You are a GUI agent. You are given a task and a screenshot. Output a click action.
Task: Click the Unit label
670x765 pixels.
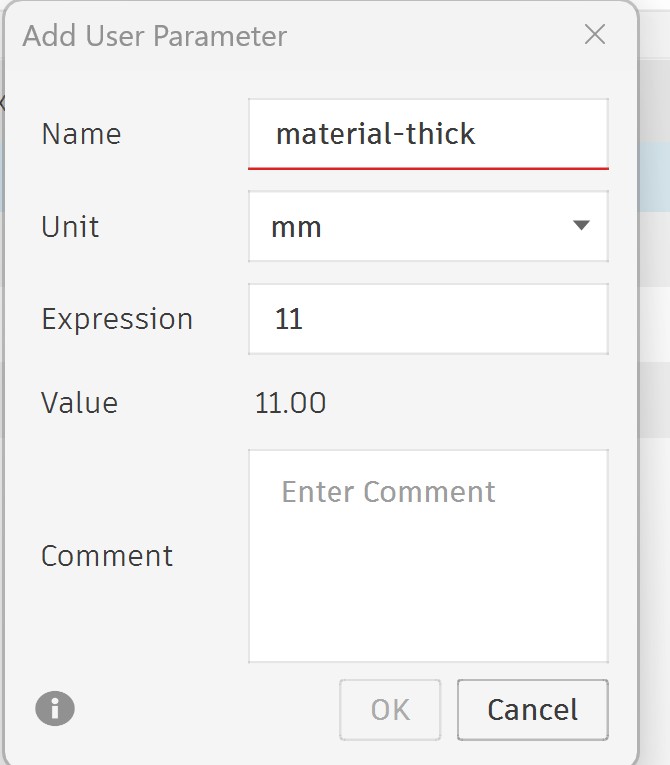pyautogui.click(x=70, y=227)
